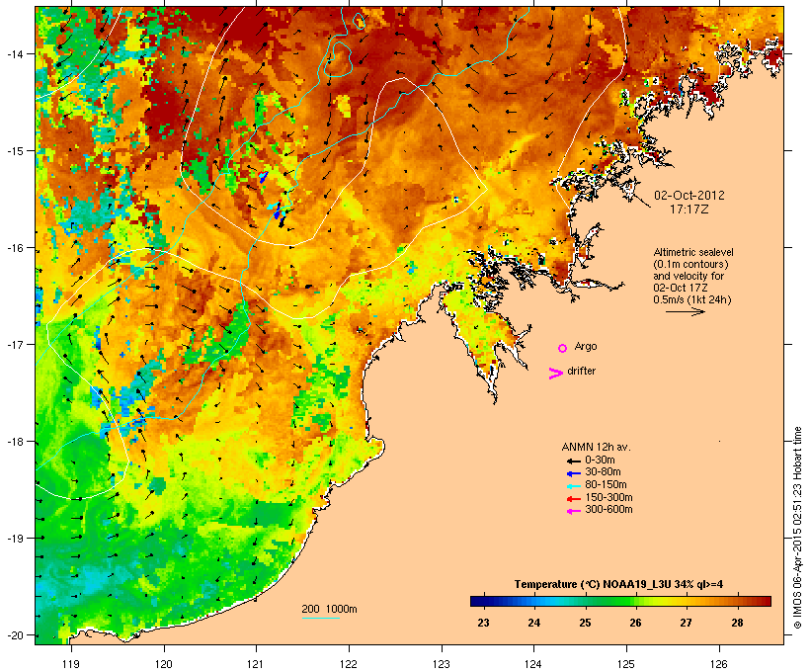The width and height of the screenshot is (810, 672).
Task: Click the magenta 300-600m legend arrow
Action: tap(573, 511)
